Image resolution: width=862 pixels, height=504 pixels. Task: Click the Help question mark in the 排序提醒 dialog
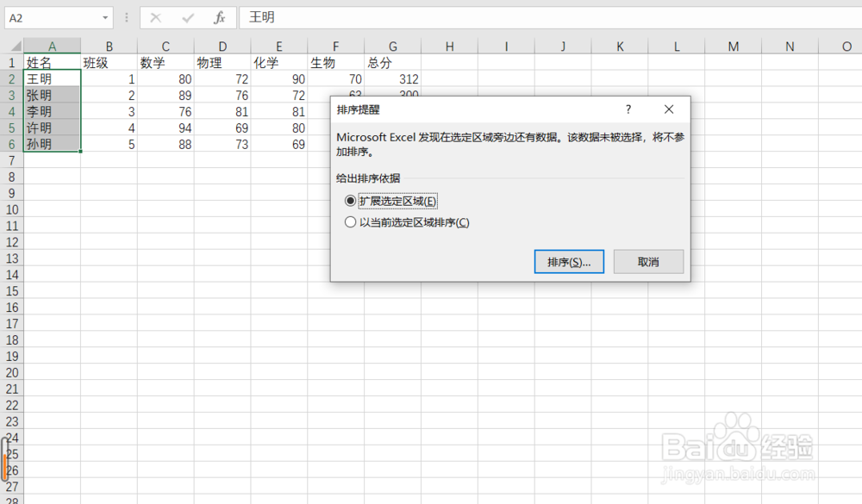tap(628, 109)
